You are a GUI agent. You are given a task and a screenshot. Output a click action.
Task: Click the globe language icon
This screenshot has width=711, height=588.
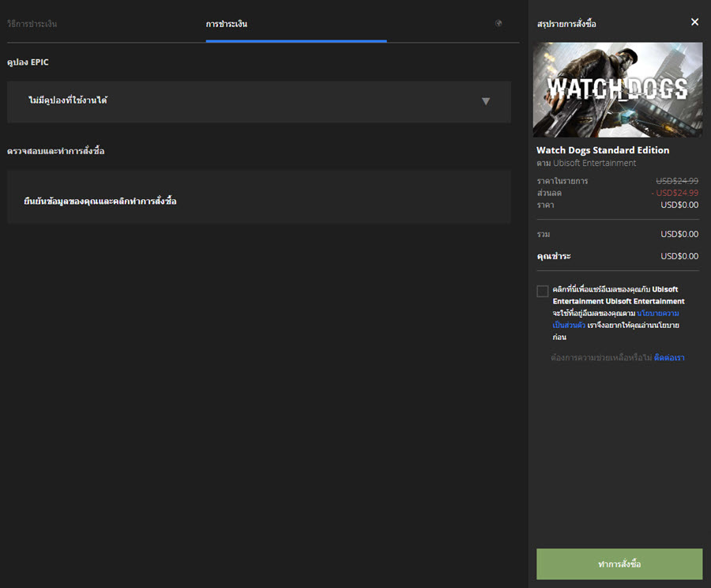click(x=498, y=23)
